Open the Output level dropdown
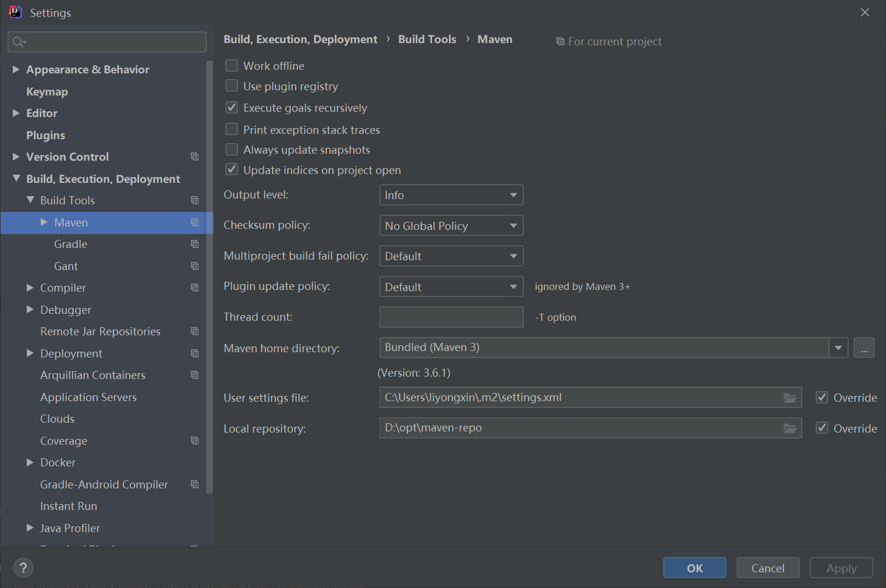Screen dimensions: 886x588 pos(451,195)
